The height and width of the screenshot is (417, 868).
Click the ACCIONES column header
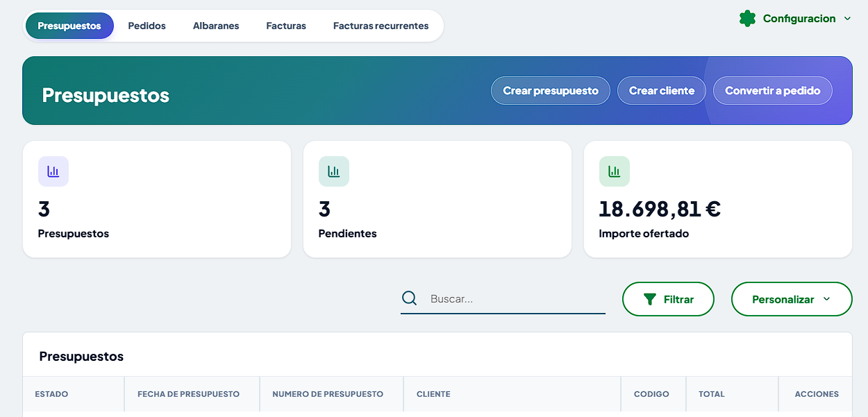click(x=816, y=394)
